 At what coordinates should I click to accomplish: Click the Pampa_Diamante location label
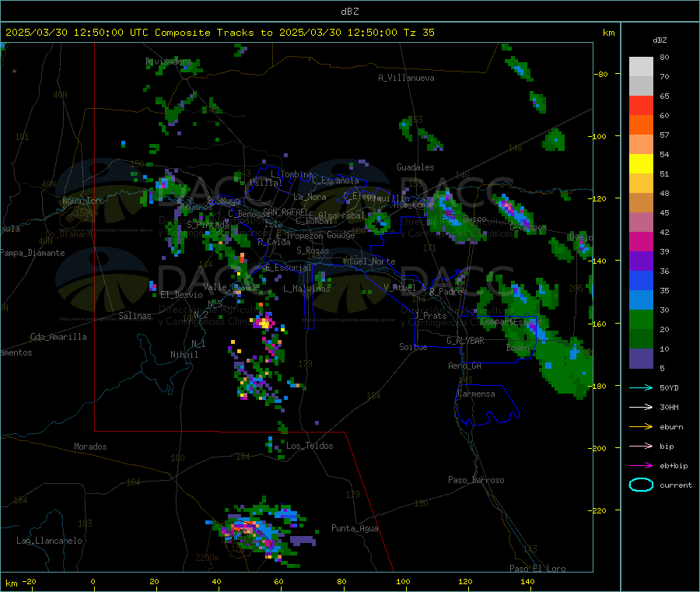(x=33, y=253)
